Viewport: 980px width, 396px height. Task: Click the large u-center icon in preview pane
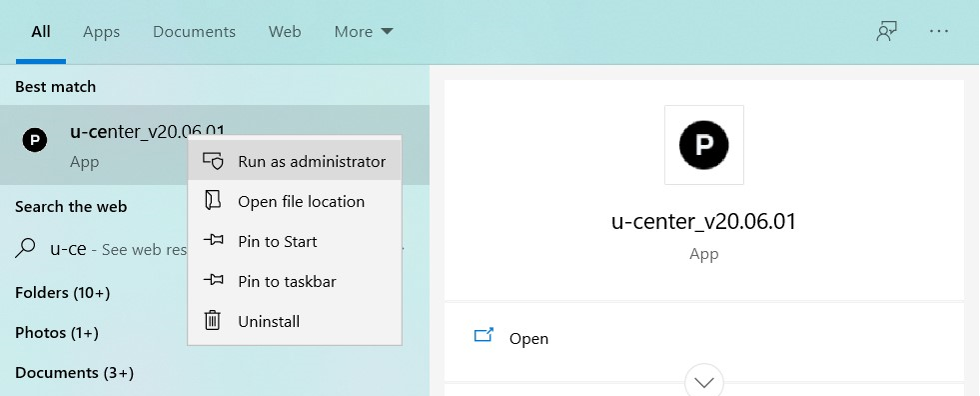coord(703,145)
